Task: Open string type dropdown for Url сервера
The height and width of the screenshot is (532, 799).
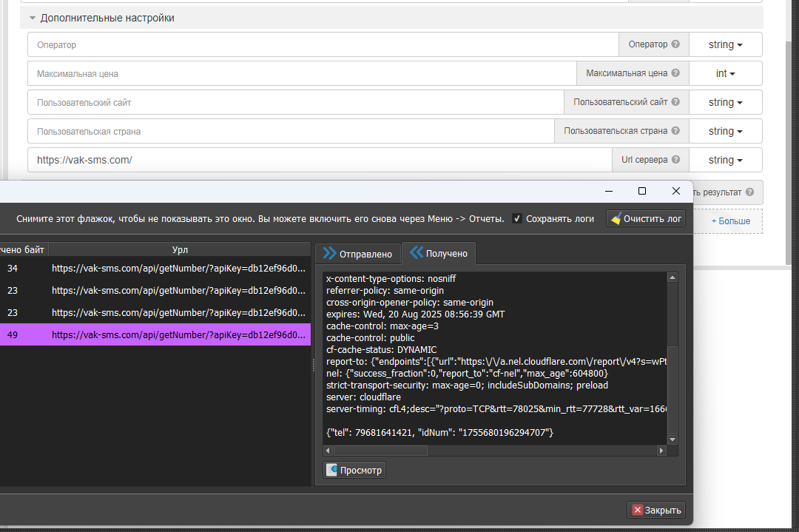Action: (724, 160)
